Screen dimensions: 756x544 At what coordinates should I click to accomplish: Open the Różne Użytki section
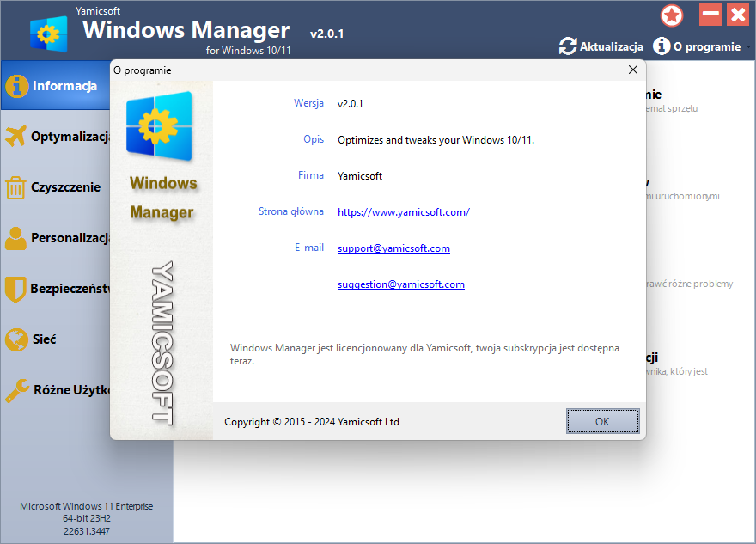pos(56,389)
